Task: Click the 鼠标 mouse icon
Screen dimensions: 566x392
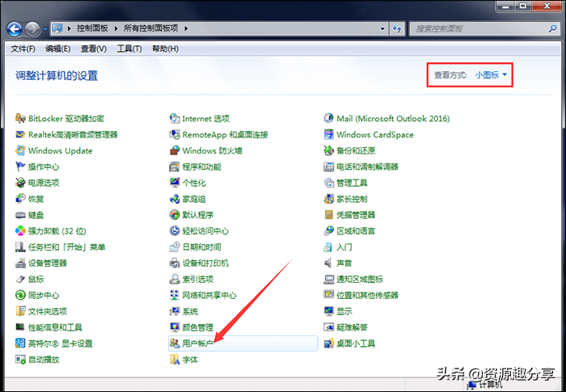Action: [x=20, y=280]
